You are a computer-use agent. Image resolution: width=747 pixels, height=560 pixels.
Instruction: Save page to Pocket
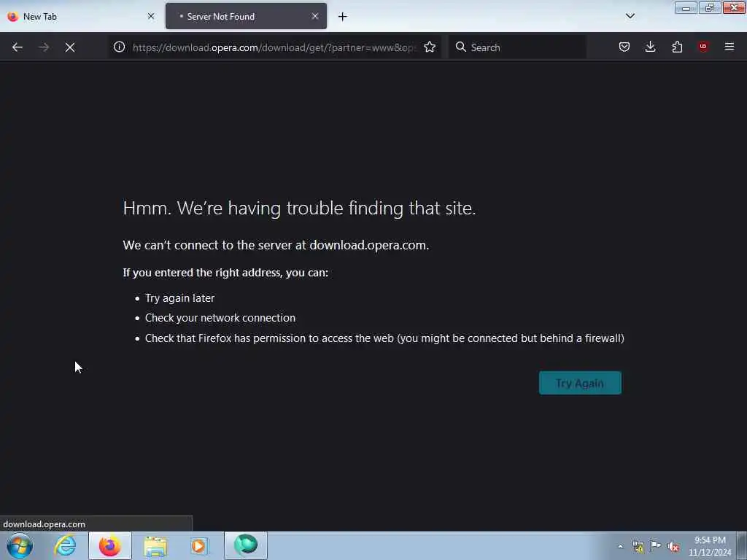pyautogui.click(x=624, y=47)
